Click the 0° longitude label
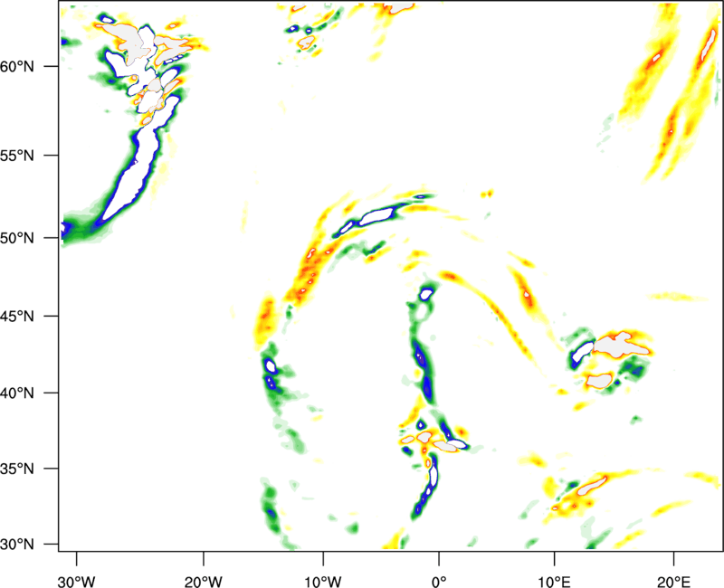Screen dimensions: 724x588 tap(439, 582)
